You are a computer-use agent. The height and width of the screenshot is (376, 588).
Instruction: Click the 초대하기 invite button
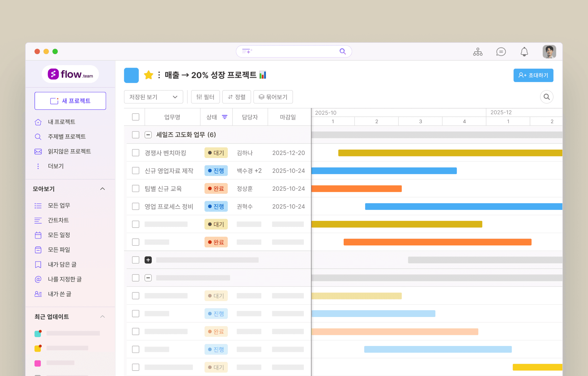[533, 75]
